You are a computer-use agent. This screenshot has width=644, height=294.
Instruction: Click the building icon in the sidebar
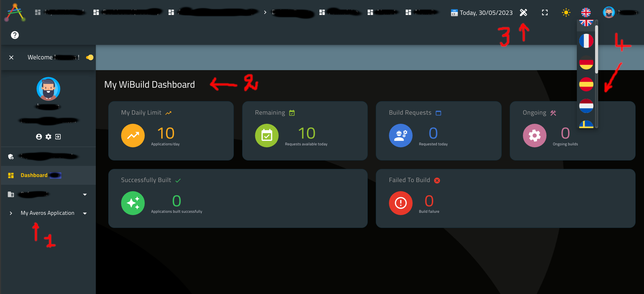[11, 194]
